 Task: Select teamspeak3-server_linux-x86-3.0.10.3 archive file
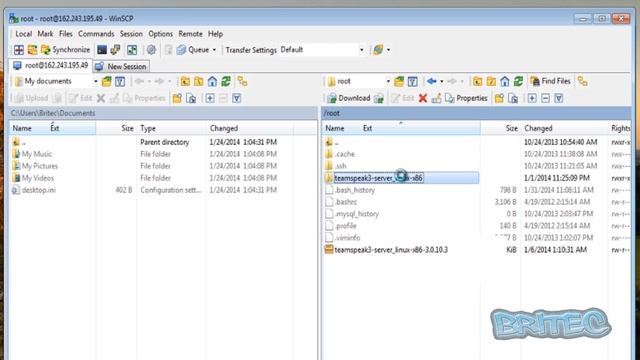391,250
